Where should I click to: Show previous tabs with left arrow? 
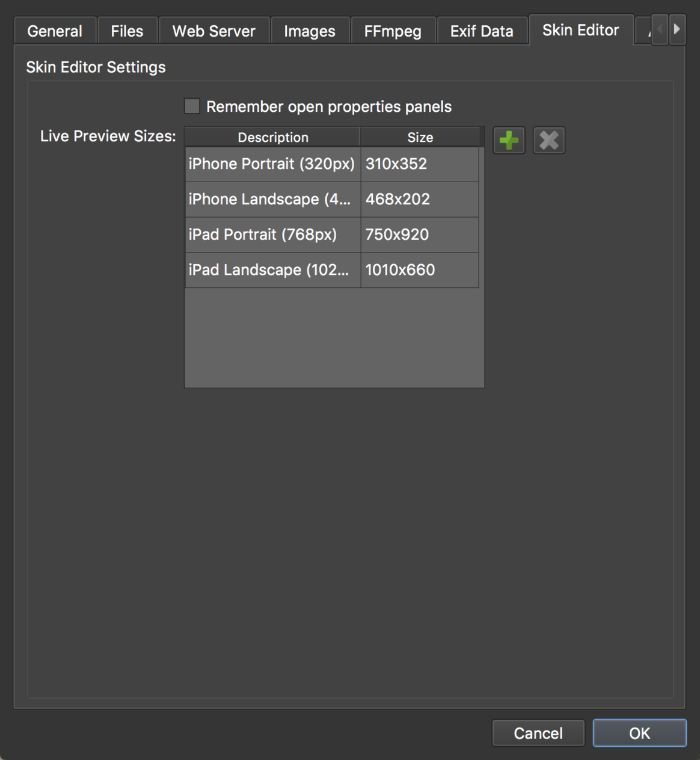pyautogui.click(x=660, y=29)
